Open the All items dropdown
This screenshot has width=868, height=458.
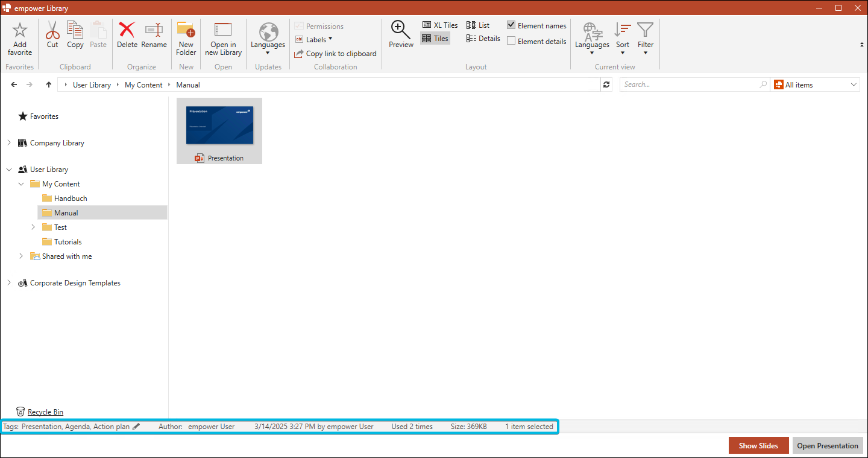(816, 84)
